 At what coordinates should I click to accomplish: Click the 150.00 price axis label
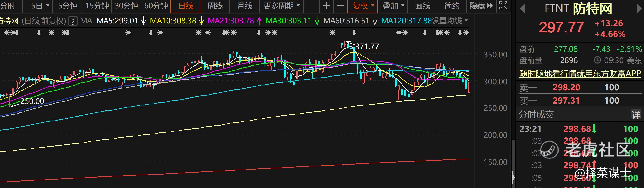coord(495,162)
